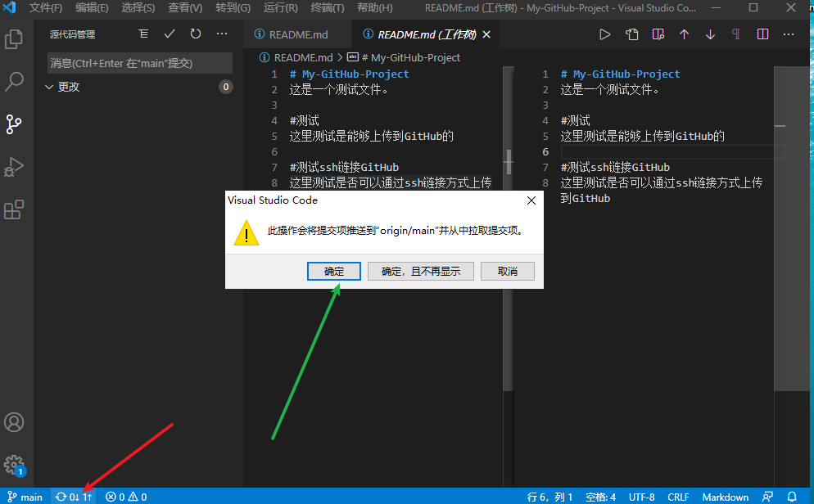Open the Search view in sidebar
This screenshot has width=814, height=504.
point(14,81)
